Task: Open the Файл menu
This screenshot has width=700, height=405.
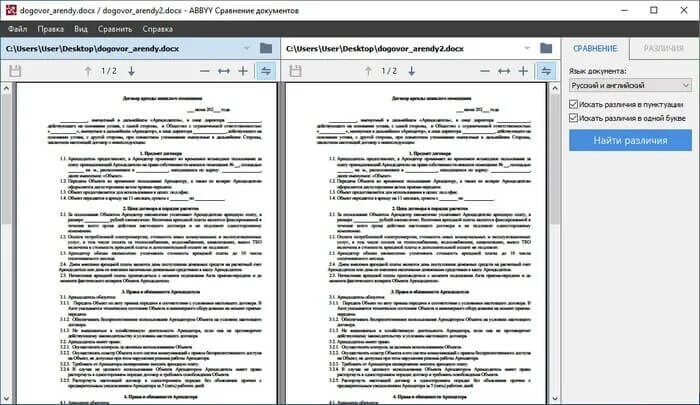Action: [x=17, y=29]
